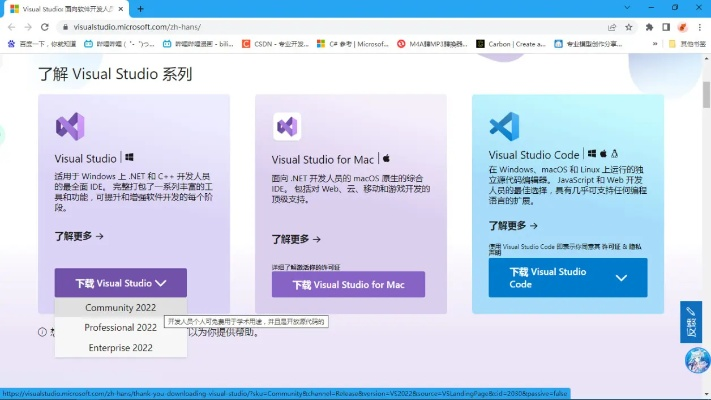The width and height of the screenshot is (711, 400).
Task: Collapse the 下载 Visual Studio dropdown
Action: click(x=120, y=283)
